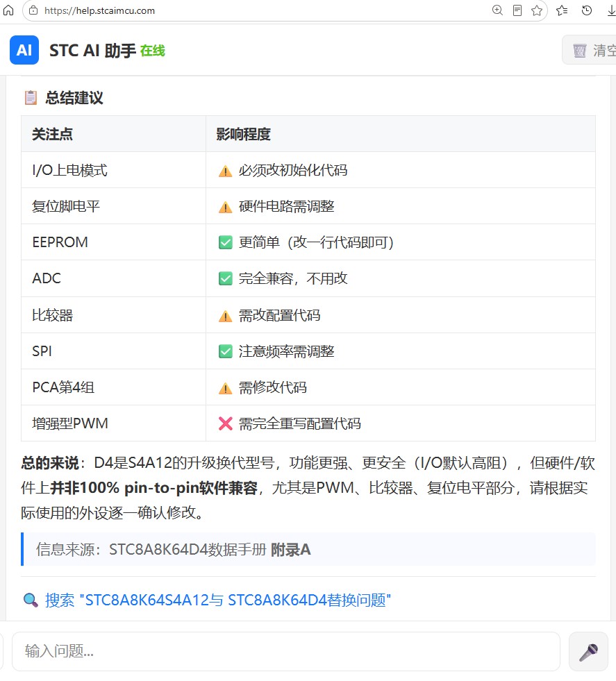This screenshot has height=681, width=616.
Task: Click the STC AI 助手 title
Action: pyautogui.click(x=92, y=51)
